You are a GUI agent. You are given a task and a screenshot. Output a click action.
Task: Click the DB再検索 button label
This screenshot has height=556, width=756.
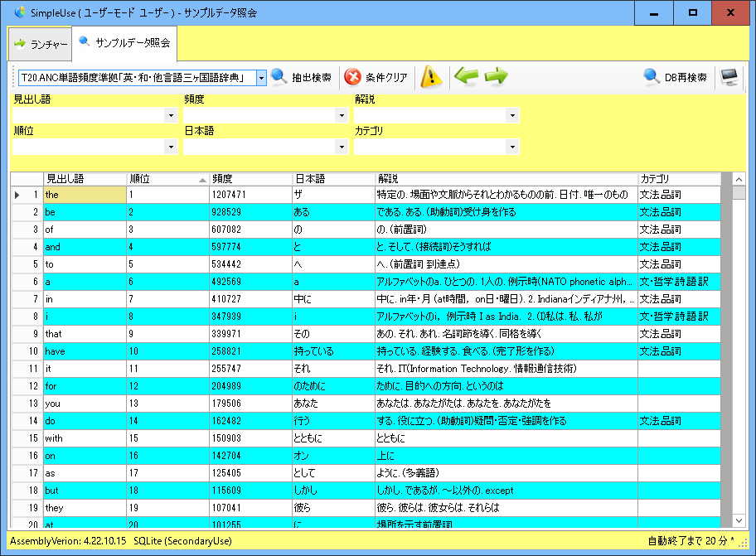coord(686,78)
